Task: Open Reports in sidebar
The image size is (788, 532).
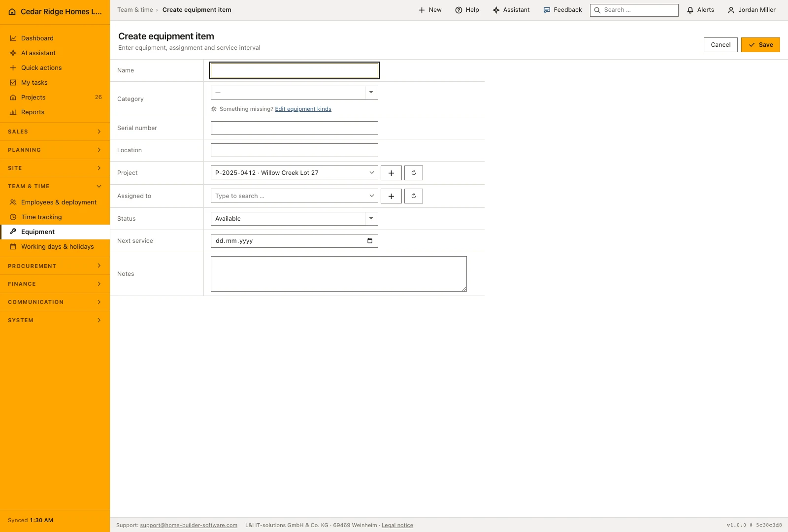Action: 55,112
